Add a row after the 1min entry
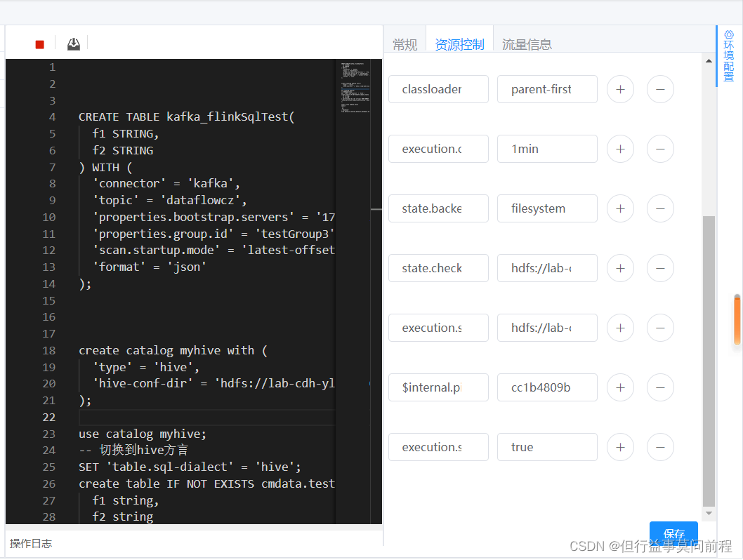743x560 pixels. tap(620, 149)
